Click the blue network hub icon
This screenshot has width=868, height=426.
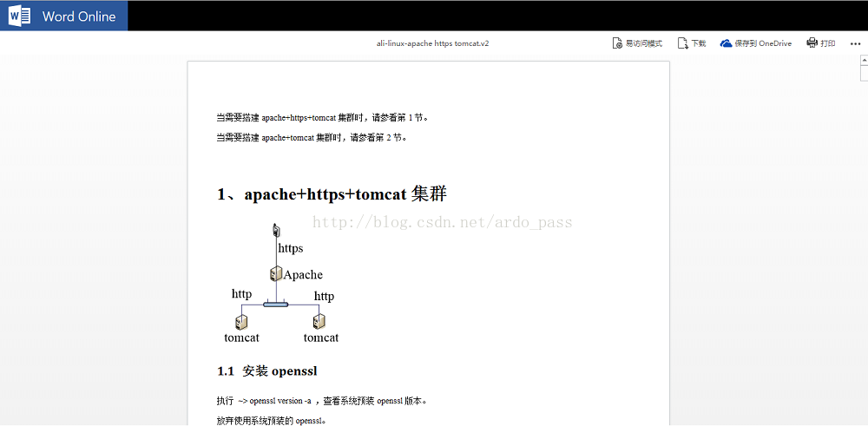276,304
